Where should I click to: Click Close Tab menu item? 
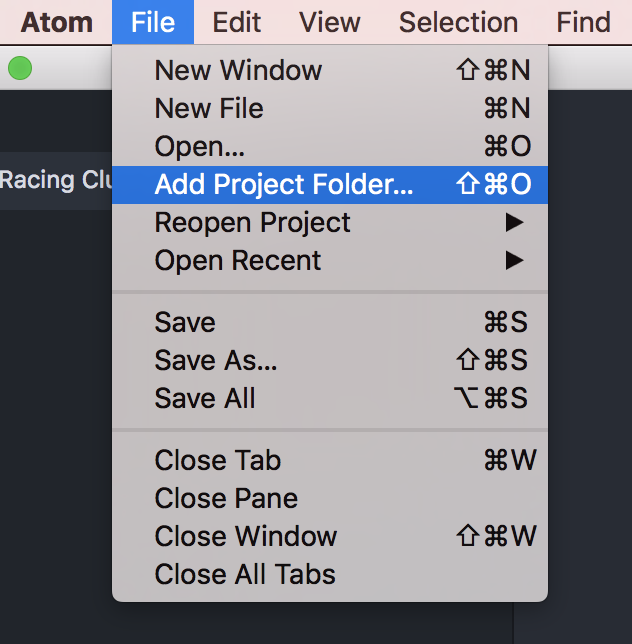pyautogui.click(x=218, y=460)
